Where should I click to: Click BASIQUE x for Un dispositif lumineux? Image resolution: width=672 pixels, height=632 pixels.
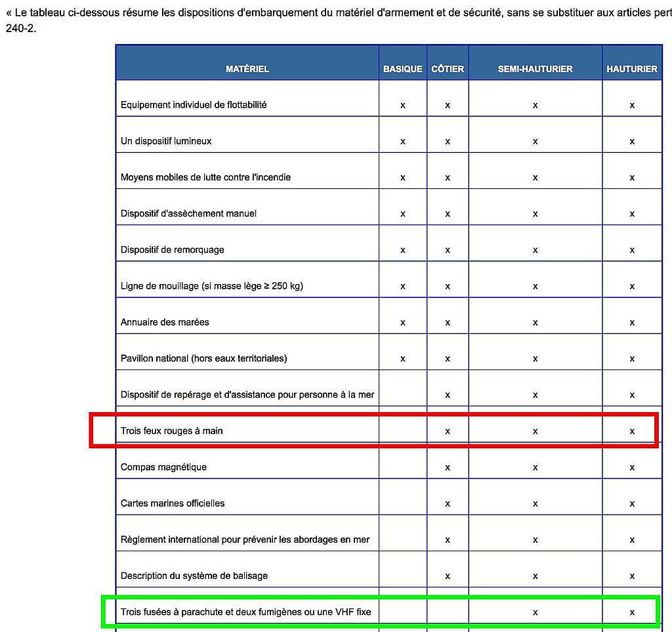click(403, 142)
